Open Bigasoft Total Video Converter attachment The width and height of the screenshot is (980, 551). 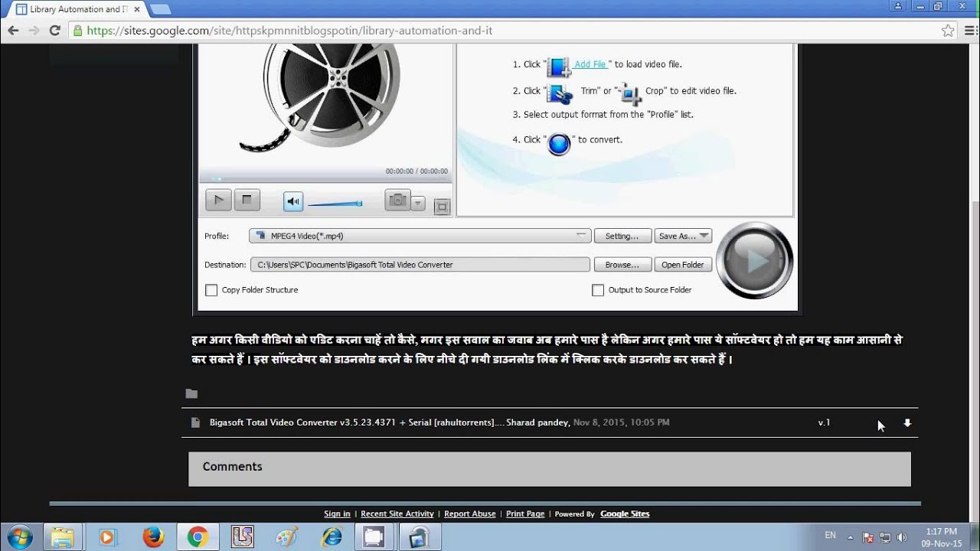tap(355, 422)
